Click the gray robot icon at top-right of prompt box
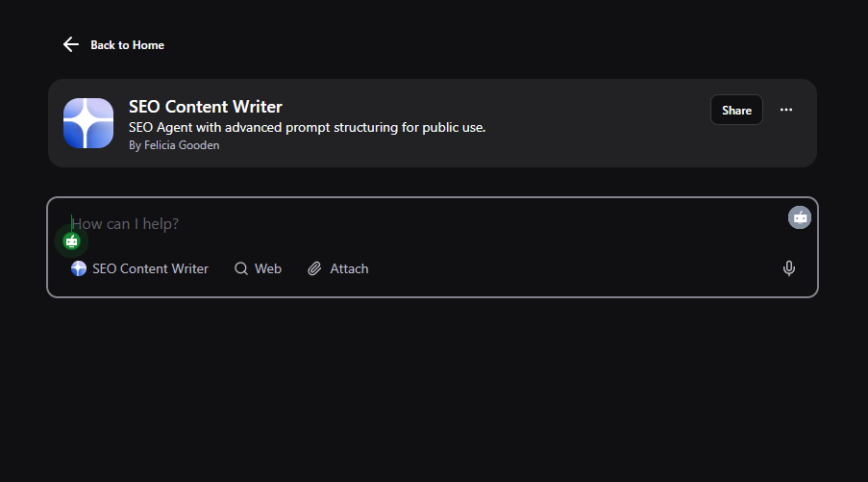The height and width of the screenshot is (482, 868). 800,217
